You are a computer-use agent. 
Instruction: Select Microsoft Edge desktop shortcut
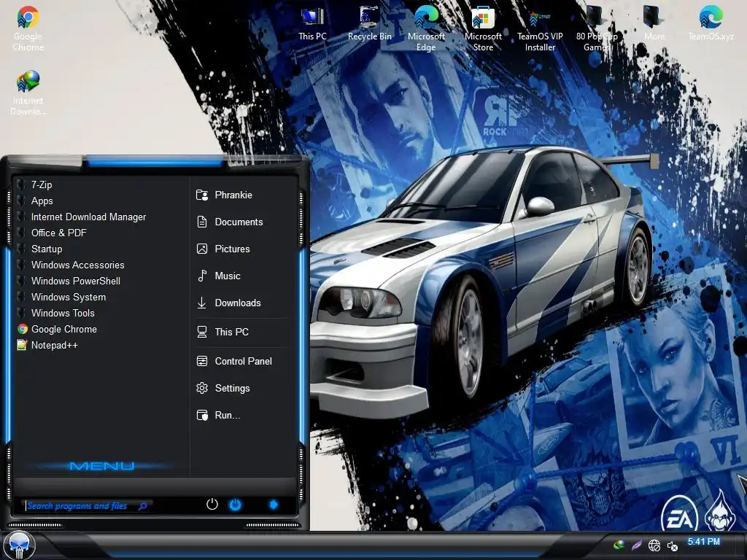pos(426,28)
